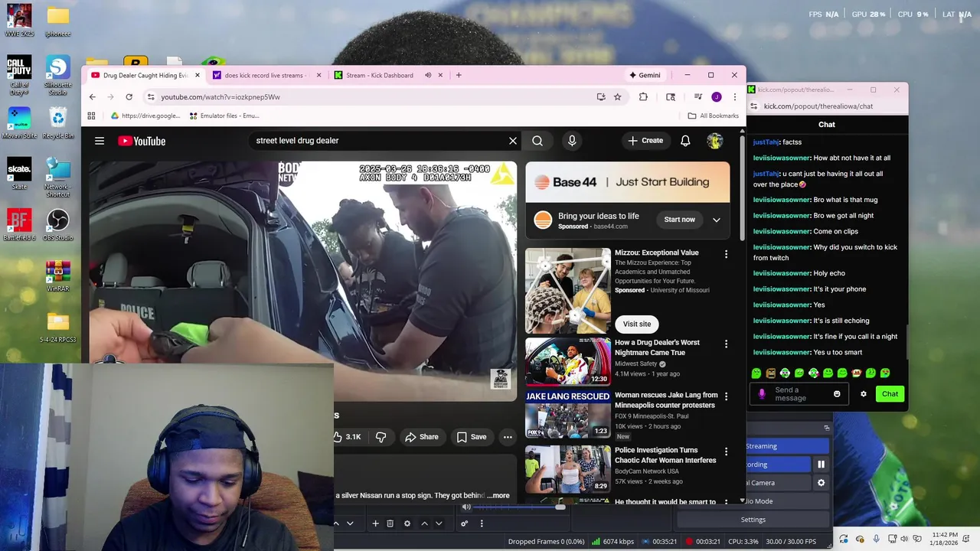
Task: Open YouTube guide hamburger menu
Action: coord(100,141)
